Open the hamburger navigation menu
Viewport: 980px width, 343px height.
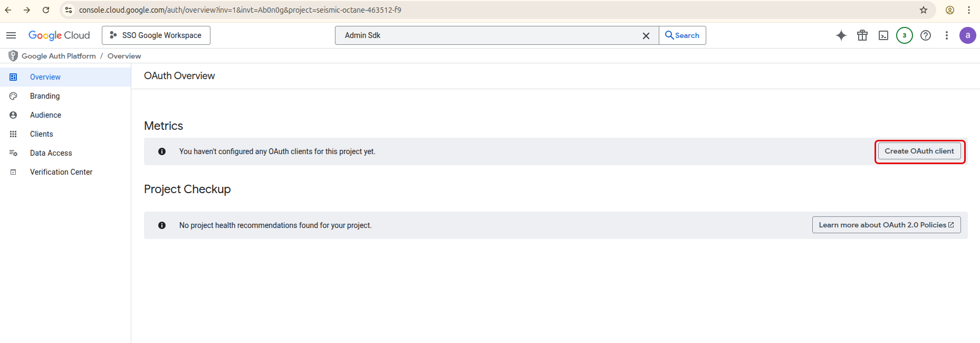point(11,35)
